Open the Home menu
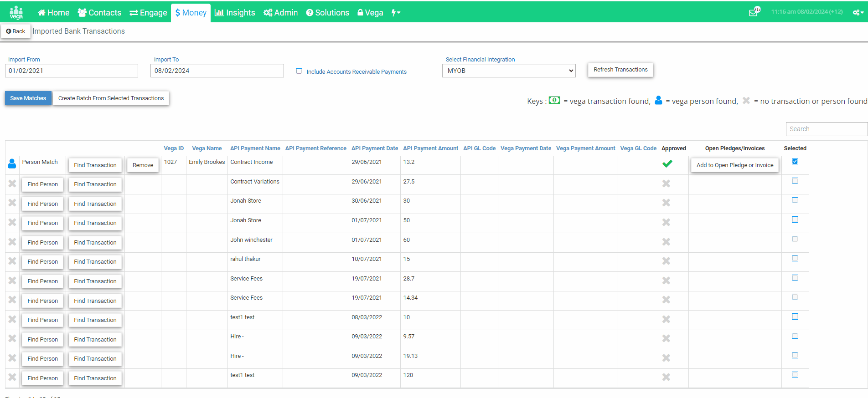Screen dimensions: 868x398 (x=53, y=13)
